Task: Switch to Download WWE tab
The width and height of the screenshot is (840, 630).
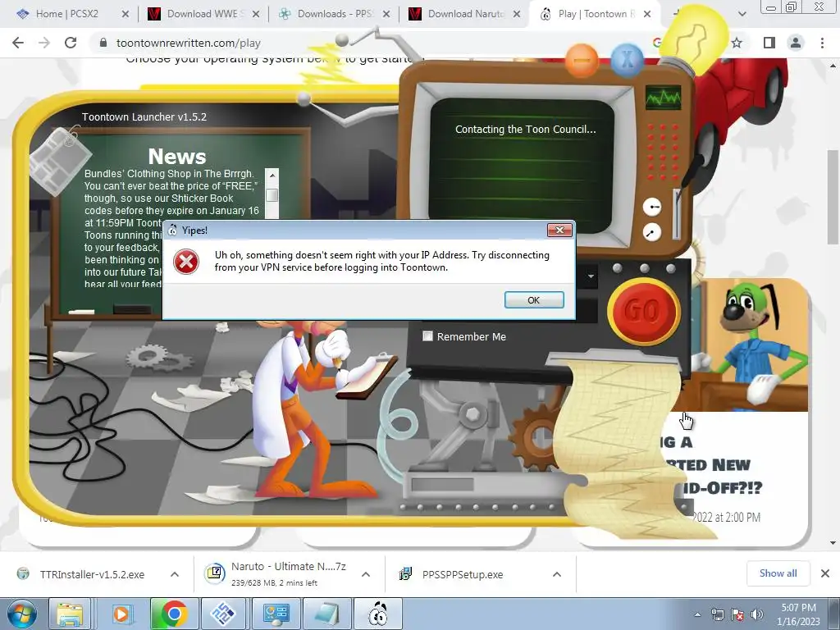Action: pyautogui.click(x=203, y=14)
